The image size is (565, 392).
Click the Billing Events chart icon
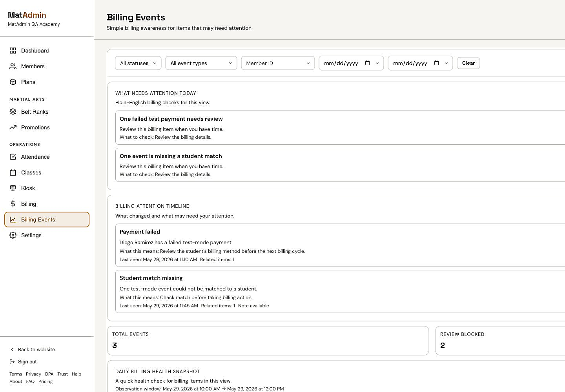coord(13,220)
